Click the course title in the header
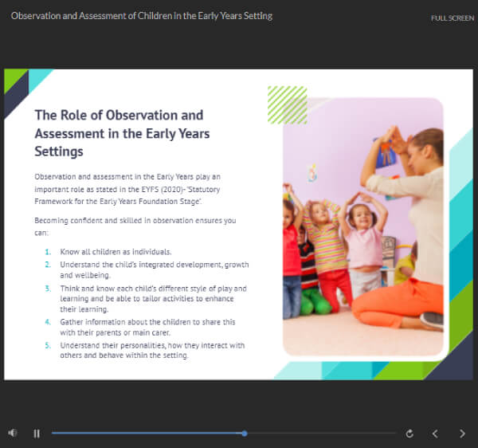 click(x=141, y=16)
